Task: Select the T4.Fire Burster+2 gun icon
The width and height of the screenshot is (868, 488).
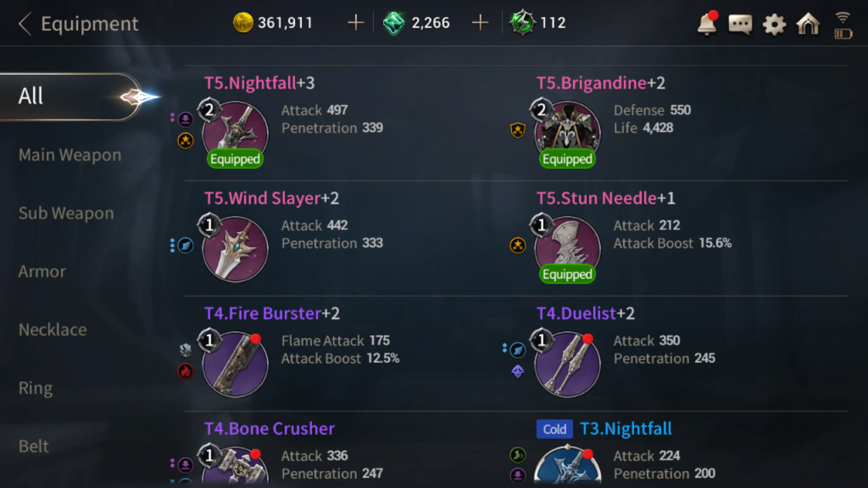Action: pyautogui.click(x=235, y=364)
